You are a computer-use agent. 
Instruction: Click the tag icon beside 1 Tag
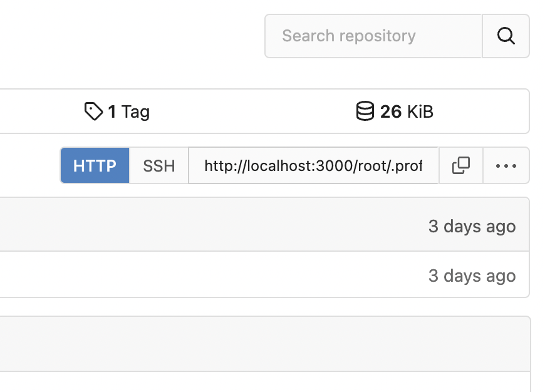(93, 111)
